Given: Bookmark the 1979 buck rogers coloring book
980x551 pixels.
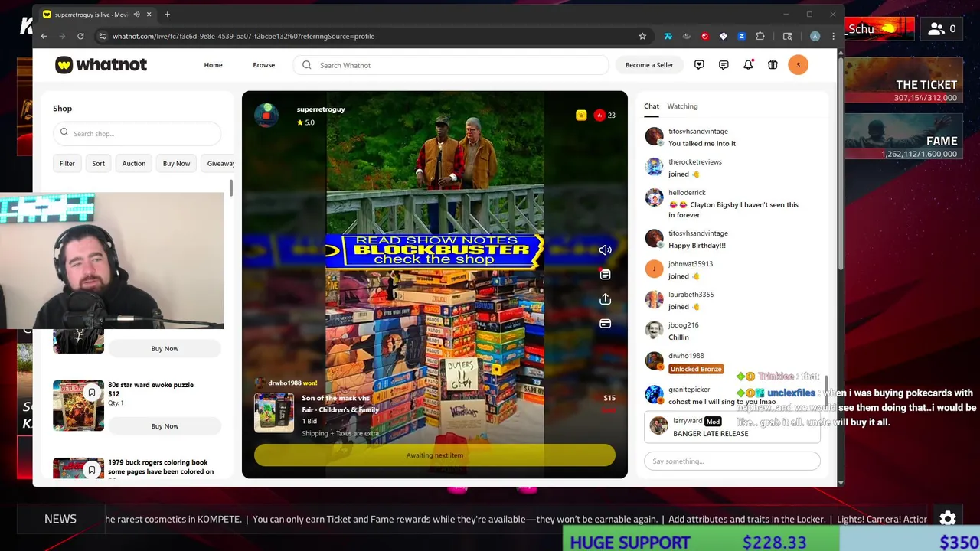Looking at the screenshot, I should (x=92, y=470).
